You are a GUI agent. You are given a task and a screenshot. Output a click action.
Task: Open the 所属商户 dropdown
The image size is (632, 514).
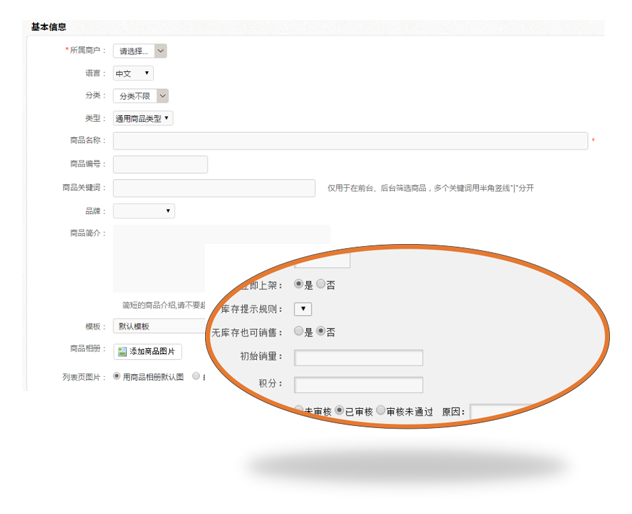140,51
